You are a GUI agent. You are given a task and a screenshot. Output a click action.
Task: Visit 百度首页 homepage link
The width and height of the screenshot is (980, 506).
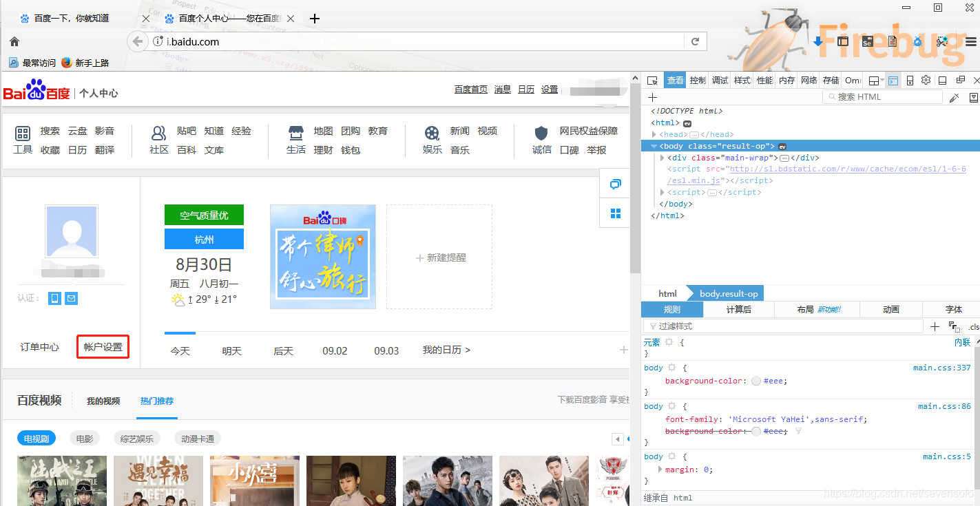click(470, 89)
